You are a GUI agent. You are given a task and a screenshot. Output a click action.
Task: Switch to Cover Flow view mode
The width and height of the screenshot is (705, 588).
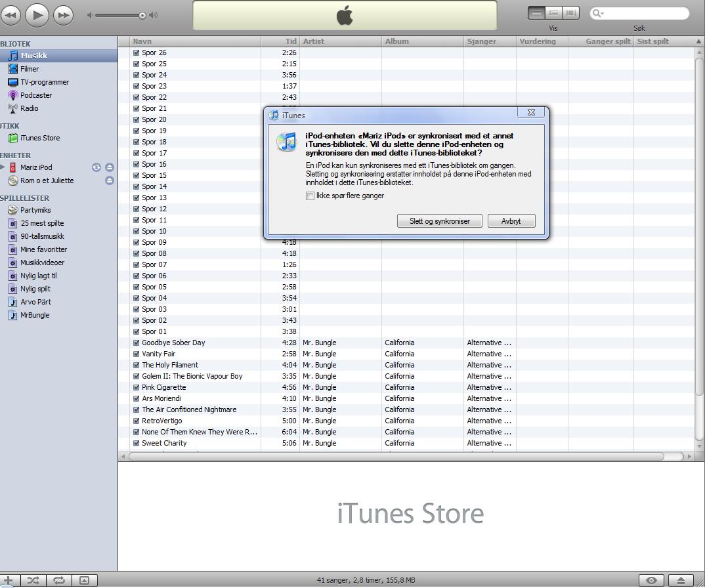(570, 13)
